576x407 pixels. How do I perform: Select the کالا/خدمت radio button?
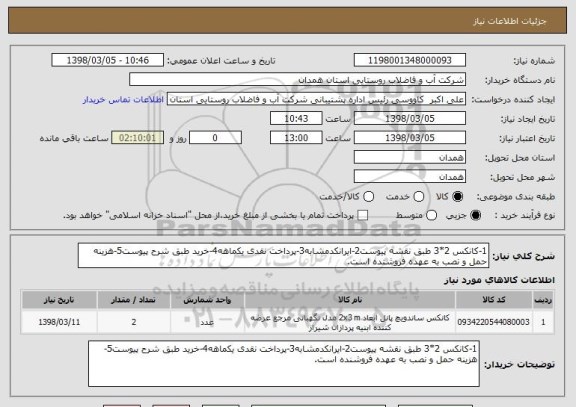click(x=368, y=197)
